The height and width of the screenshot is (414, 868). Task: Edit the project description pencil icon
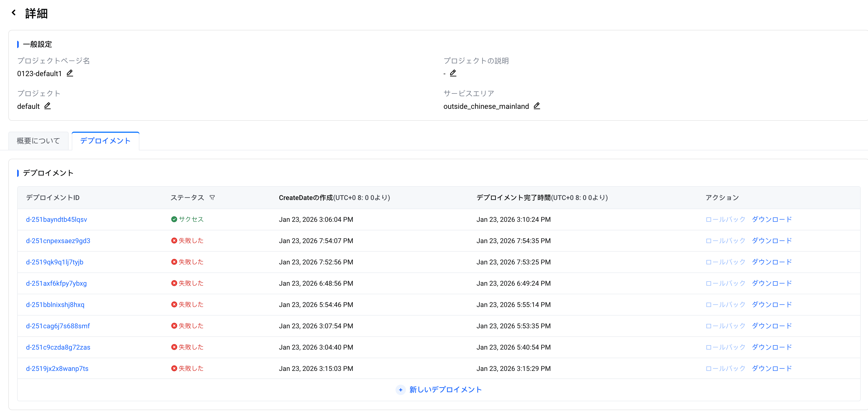click(x=453, y=73)
